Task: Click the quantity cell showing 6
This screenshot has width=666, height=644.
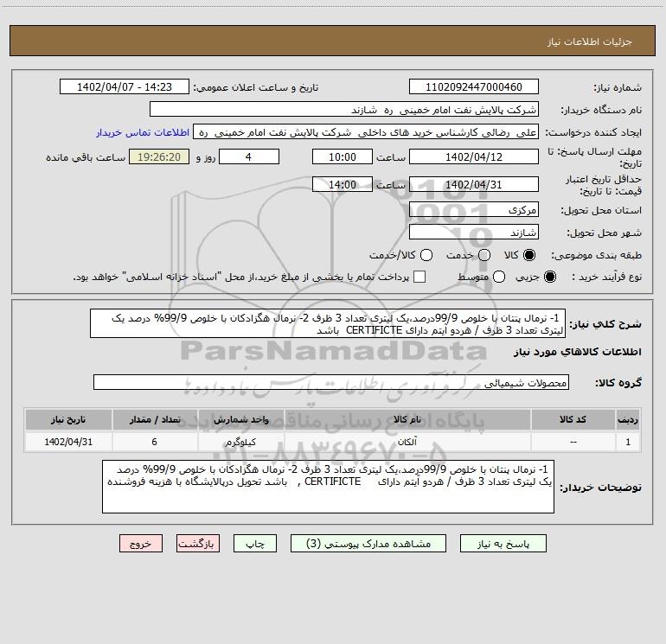Action: (155, 442)
